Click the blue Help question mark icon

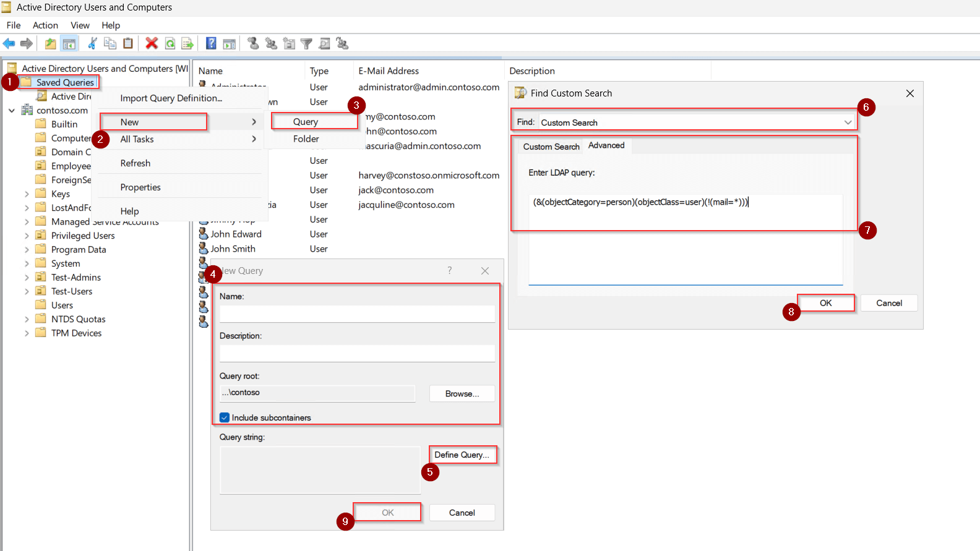click(211, 43)
